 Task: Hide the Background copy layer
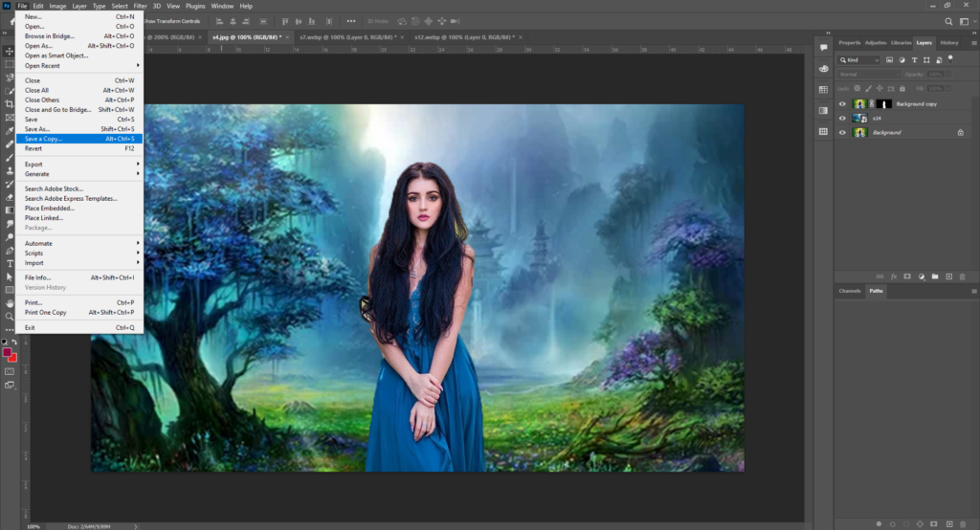[843, 103]
